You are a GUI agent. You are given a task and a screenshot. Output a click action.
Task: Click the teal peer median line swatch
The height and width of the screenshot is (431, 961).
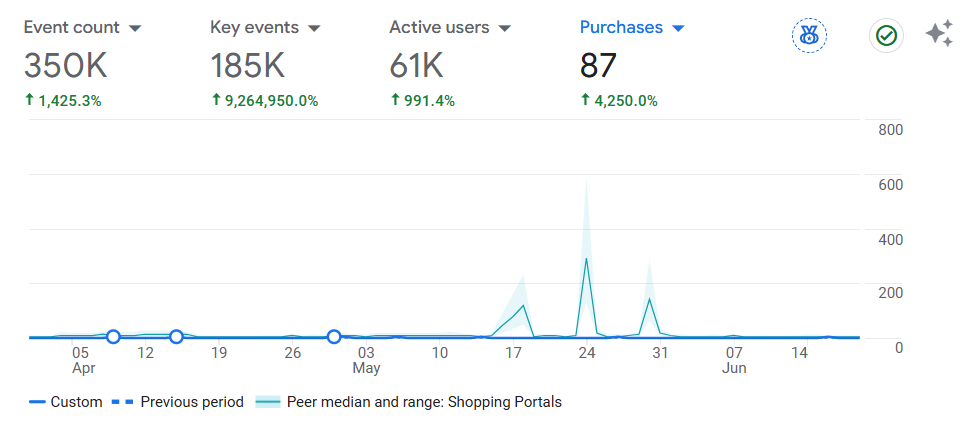point(267,402)
